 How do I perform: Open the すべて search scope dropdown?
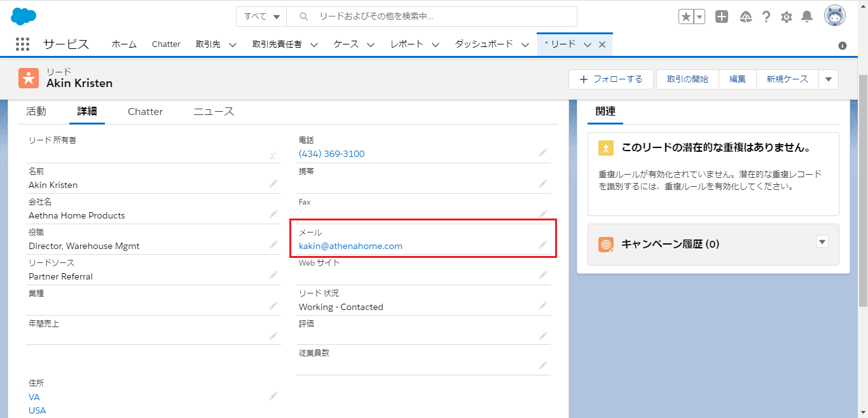(261, 17)
